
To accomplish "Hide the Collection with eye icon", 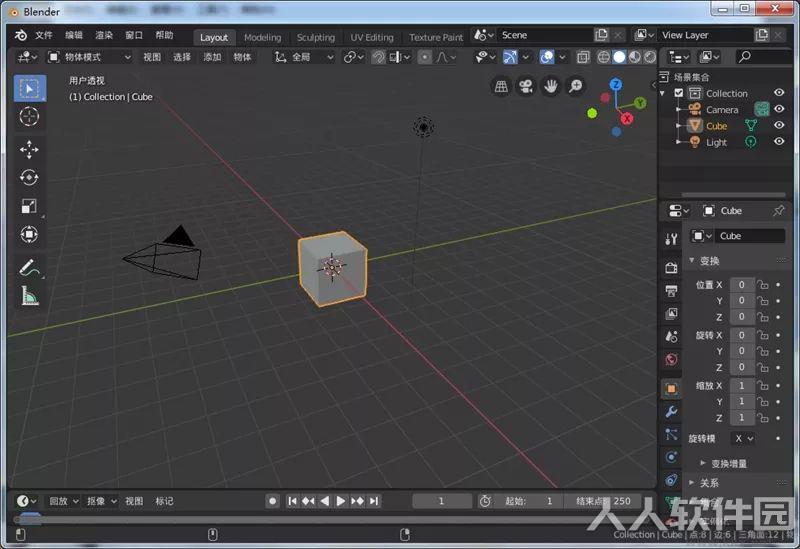I will [779, 93].
